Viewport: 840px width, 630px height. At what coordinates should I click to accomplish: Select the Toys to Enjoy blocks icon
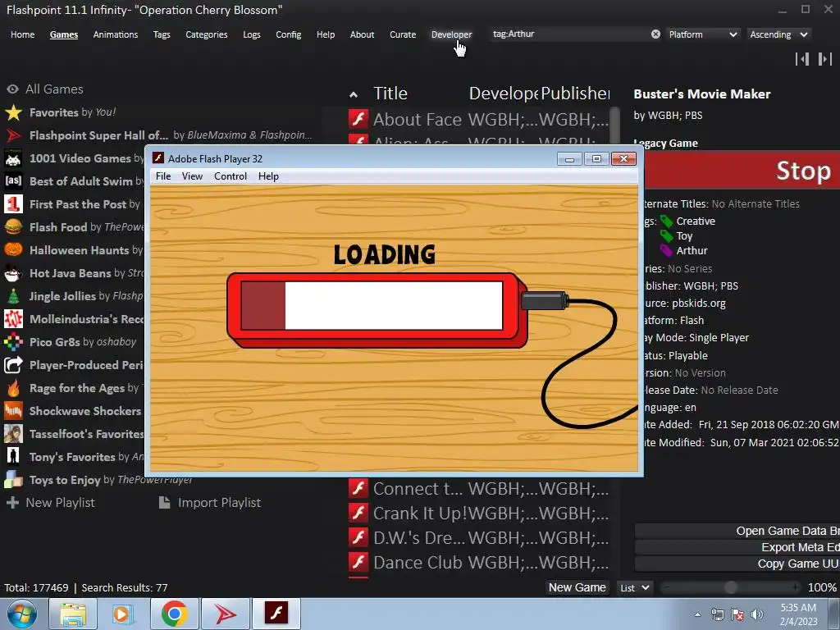coord(13,480)
